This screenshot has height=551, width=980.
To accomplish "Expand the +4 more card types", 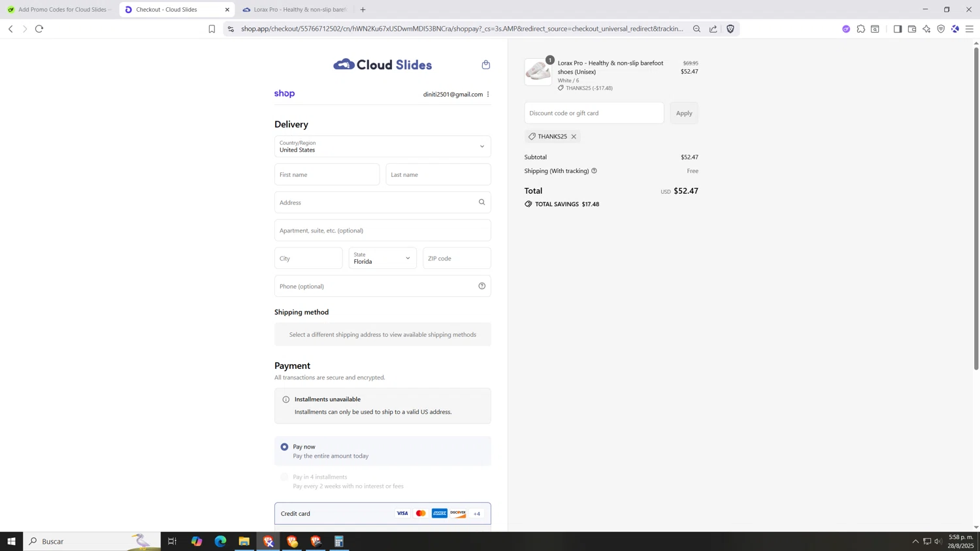I will 477,514.
